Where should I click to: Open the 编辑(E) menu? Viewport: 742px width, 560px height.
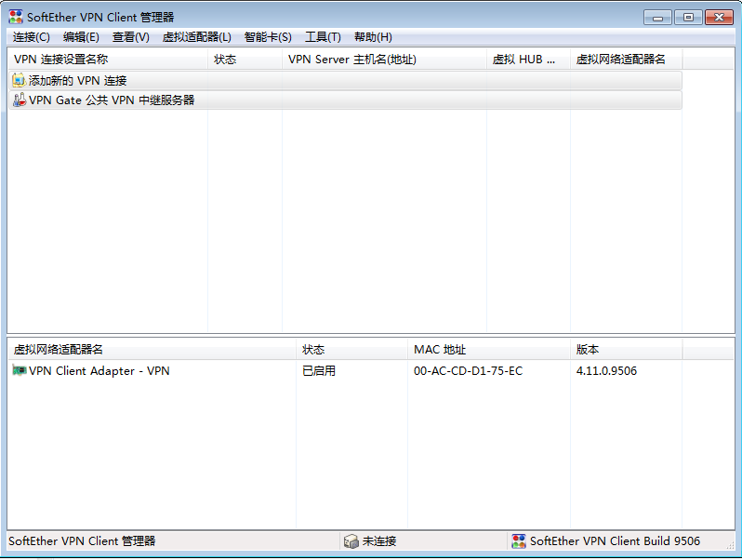point(81,37)
